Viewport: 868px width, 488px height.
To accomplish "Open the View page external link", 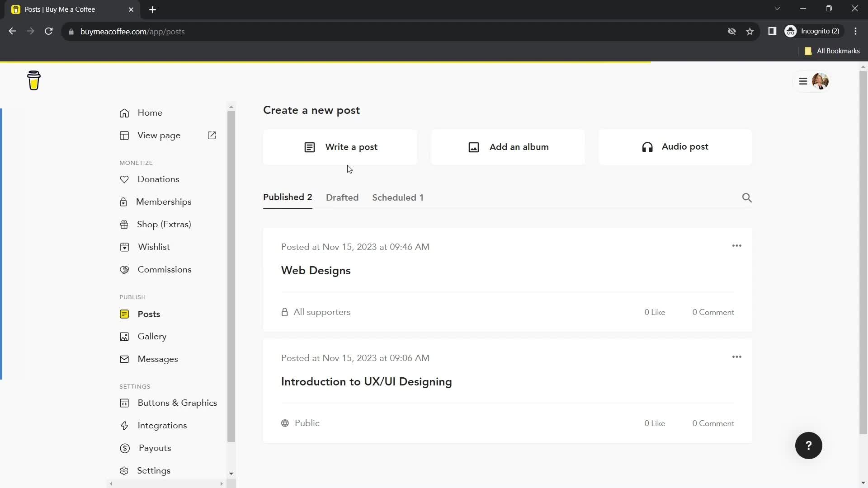I will pos(212,135).
